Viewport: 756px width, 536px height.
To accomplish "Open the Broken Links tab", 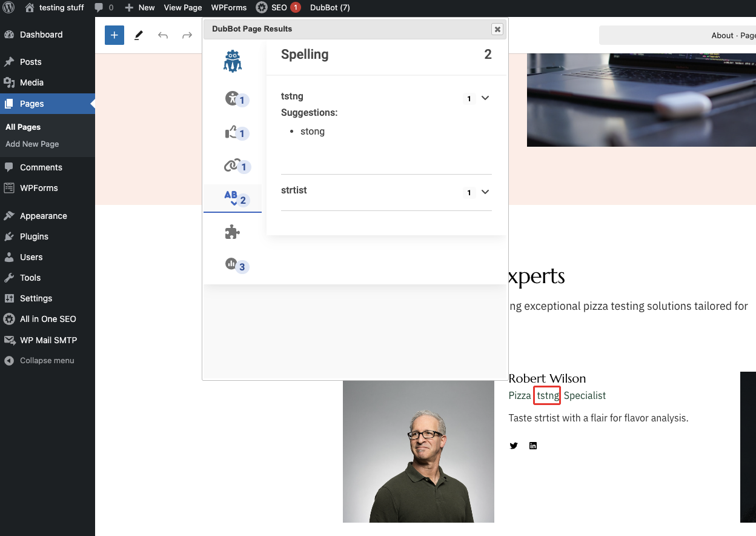I will 233,166.
